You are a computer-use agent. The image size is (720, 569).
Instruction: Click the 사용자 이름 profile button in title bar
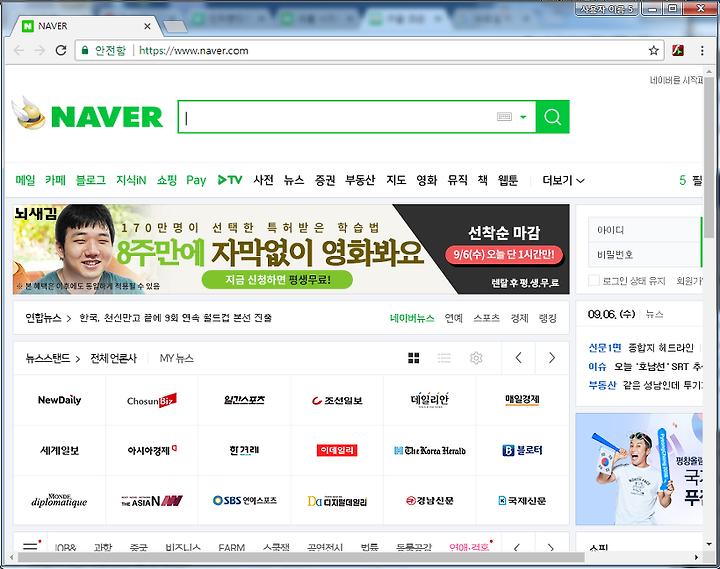(607, 9)
